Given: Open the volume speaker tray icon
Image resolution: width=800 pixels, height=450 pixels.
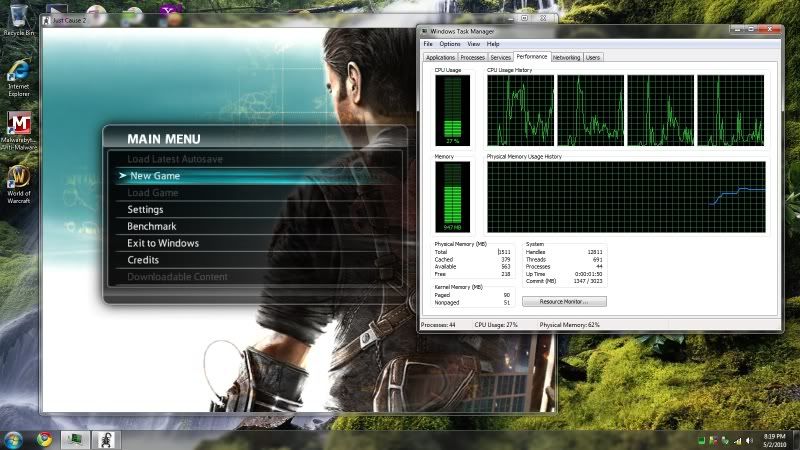Looking at the screenshot, I should [x=749, y=441].
